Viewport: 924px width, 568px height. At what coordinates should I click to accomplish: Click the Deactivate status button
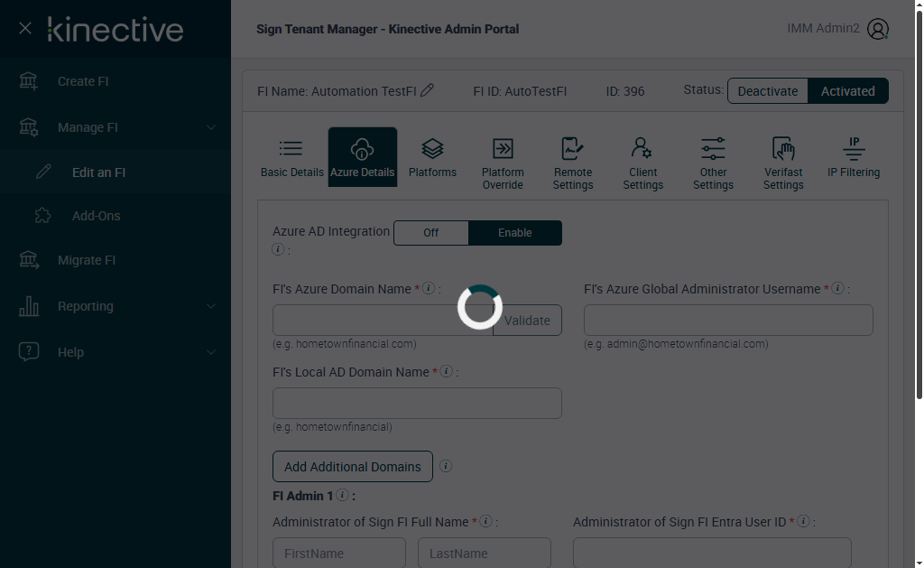coord(768,91)
